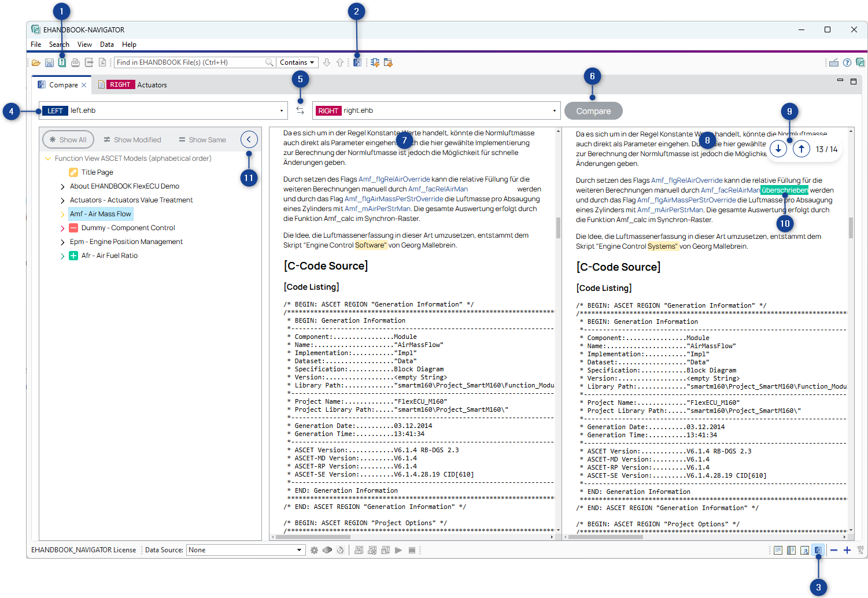The image size is (868, 598).
Task: Open keyboard shortcuts icon
Action: coord(834,62)
